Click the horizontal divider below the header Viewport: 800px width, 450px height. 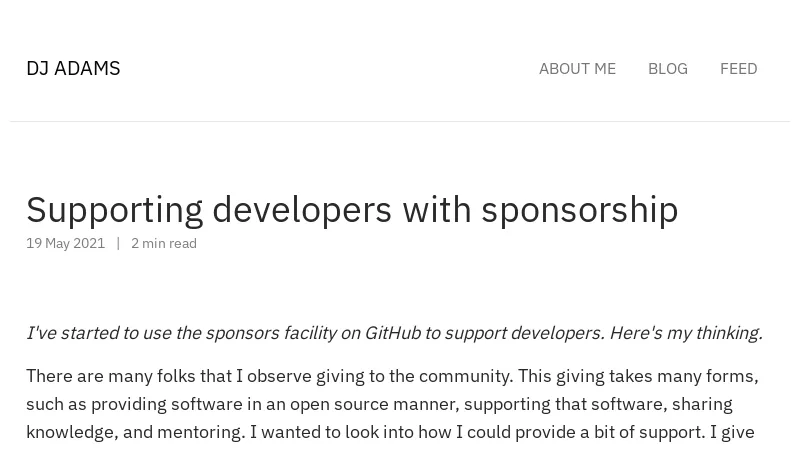[x=400, y=121]
